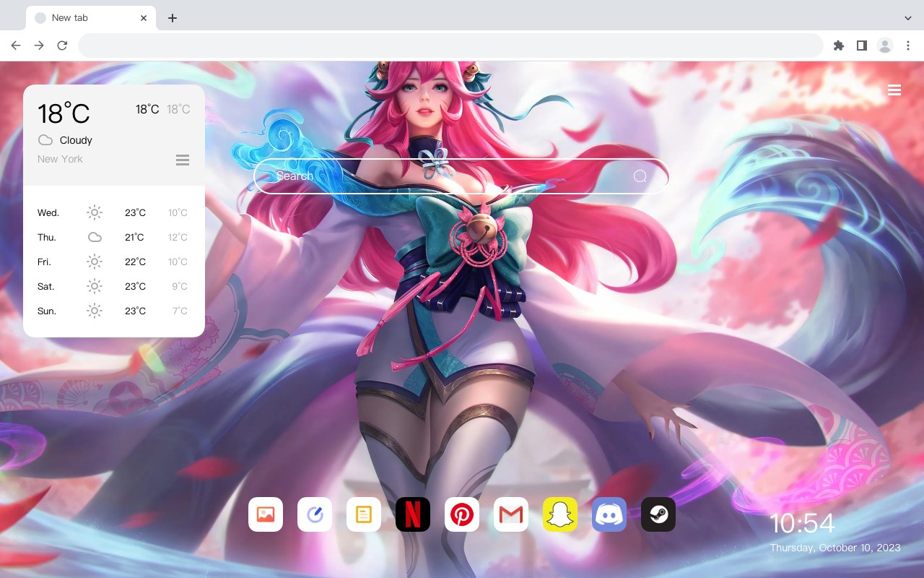The height and width of the screenshot is (578, 924).
Task: Click the search magnifier icon
Action: 640,176
